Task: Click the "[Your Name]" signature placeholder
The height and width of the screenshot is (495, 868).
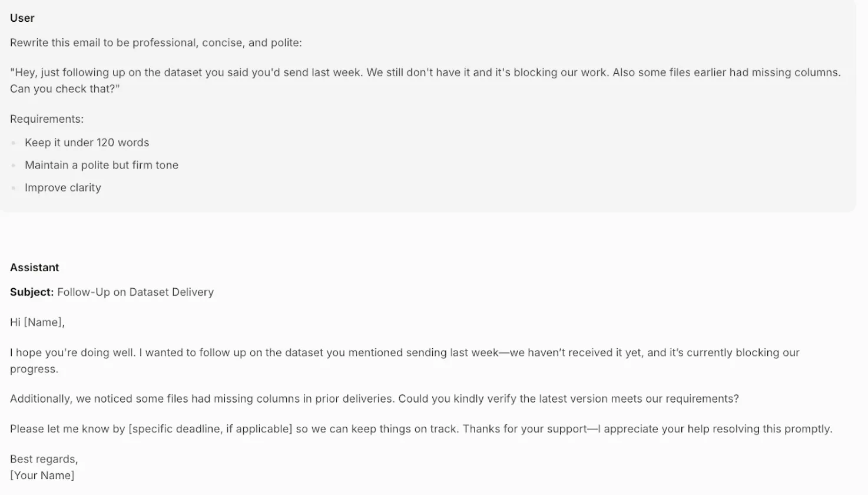Action: pyautogui.click(x=42, y=476)
